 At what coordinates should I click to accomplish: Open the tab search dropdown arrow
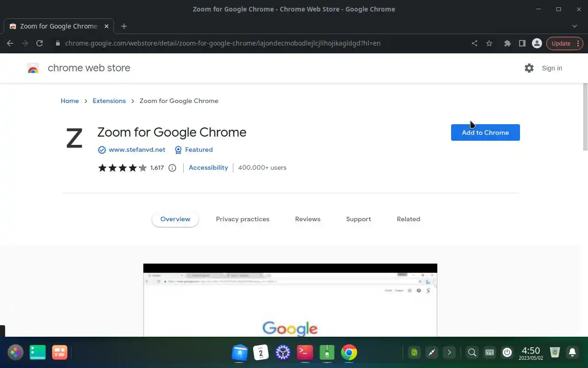coord(575,26)
